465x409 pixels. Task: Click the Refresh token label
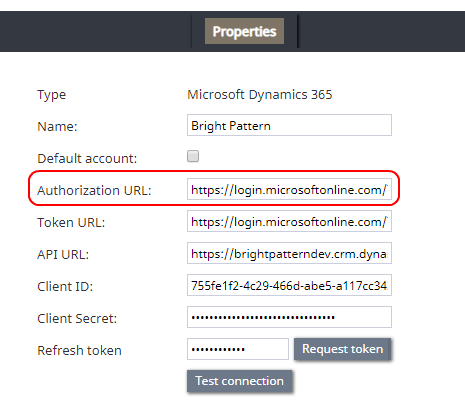click(79, 350)
